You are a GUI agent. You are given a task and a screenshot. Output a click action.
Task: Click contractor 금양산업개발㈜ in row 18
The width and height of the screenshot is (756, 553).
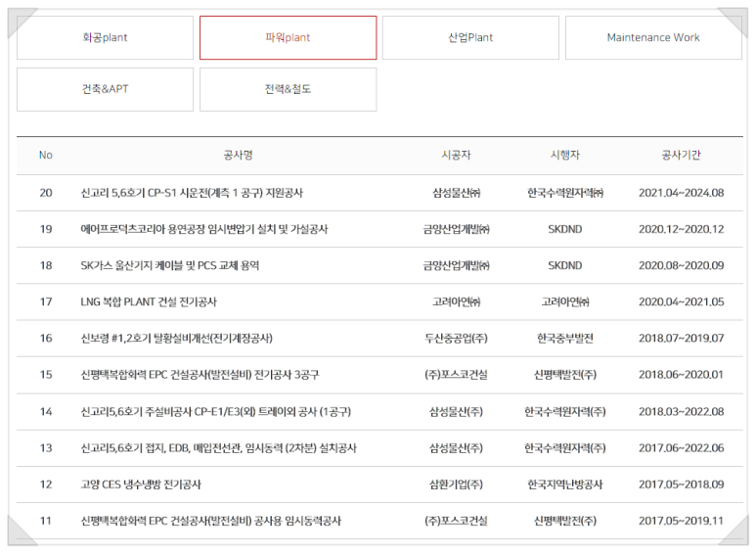[456, 266]
